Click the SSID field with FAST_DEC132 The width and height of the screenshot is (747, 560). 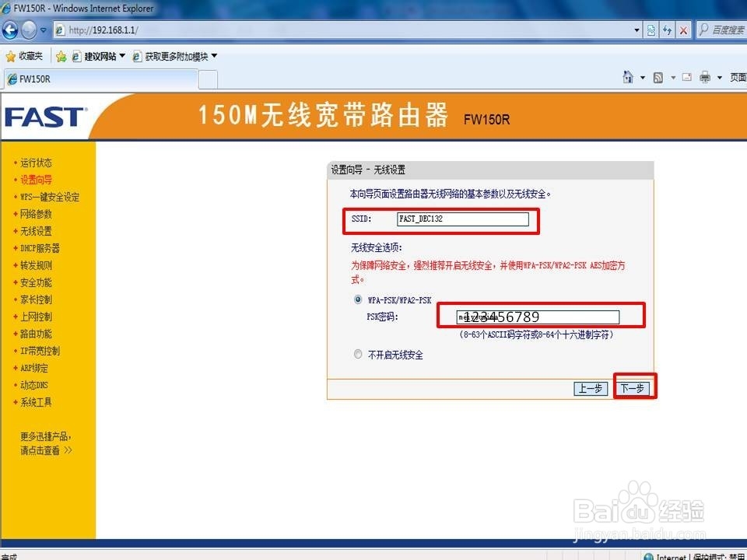tap(462, 219)
